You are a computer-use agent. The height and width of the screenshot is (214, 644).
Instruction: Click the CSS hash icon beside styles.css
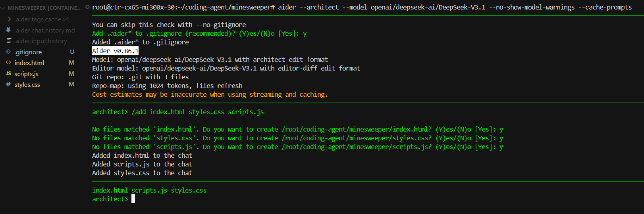point(8,84)
